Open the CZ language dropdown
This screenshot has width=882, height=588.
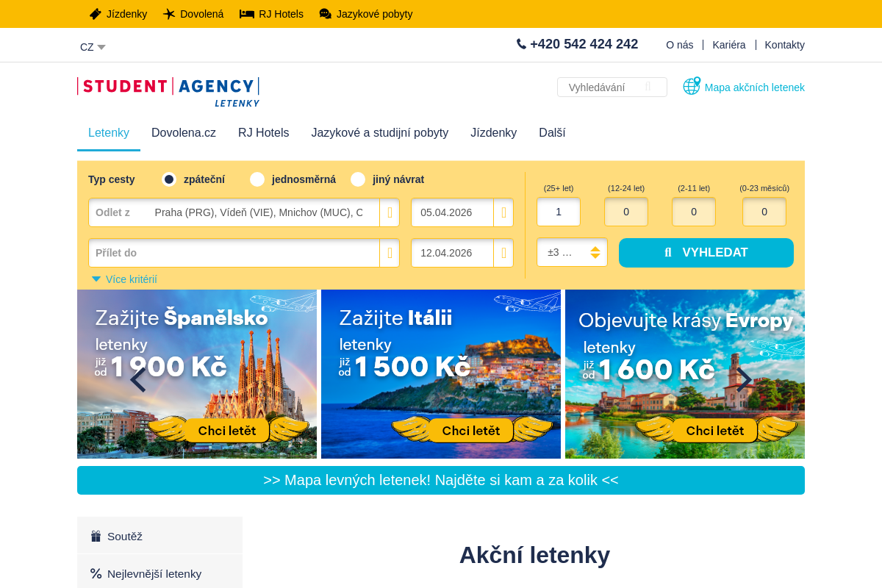[x=93, y=47]
